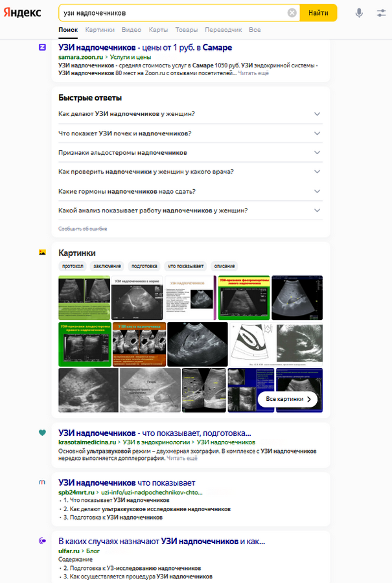The image size is (392, 583).
Task: Open В каких случаях назначают УЗИ надпочечников
Action: point(162,542)
